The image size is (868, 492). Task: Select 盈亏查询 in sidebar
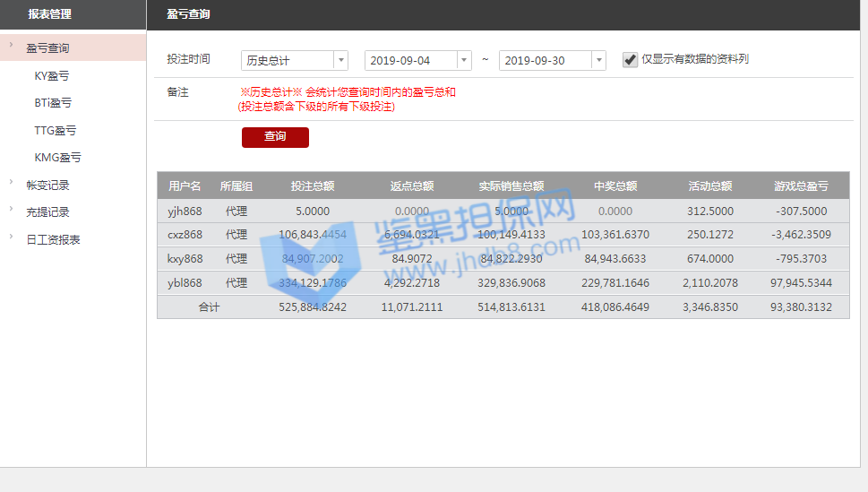tap(47, 48)
